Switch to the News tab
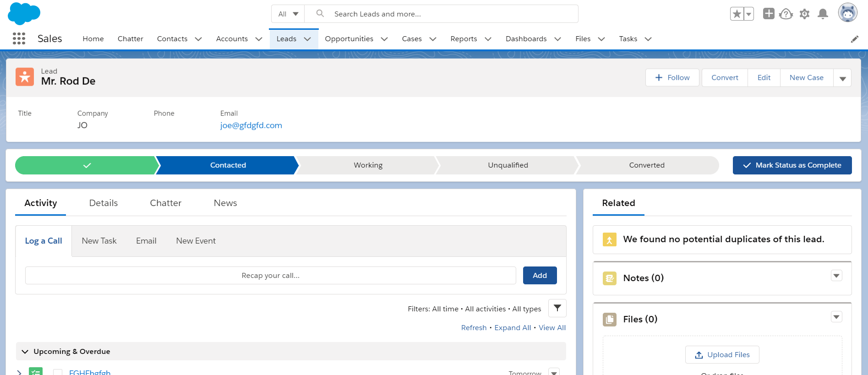 (x=225, y=203)
